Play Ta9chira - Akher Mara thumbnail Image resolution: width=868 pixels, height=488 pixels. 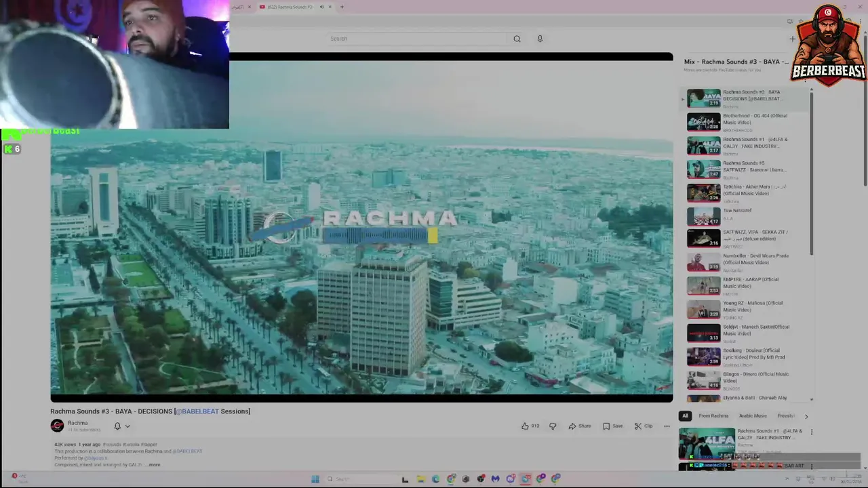[704, 193]
